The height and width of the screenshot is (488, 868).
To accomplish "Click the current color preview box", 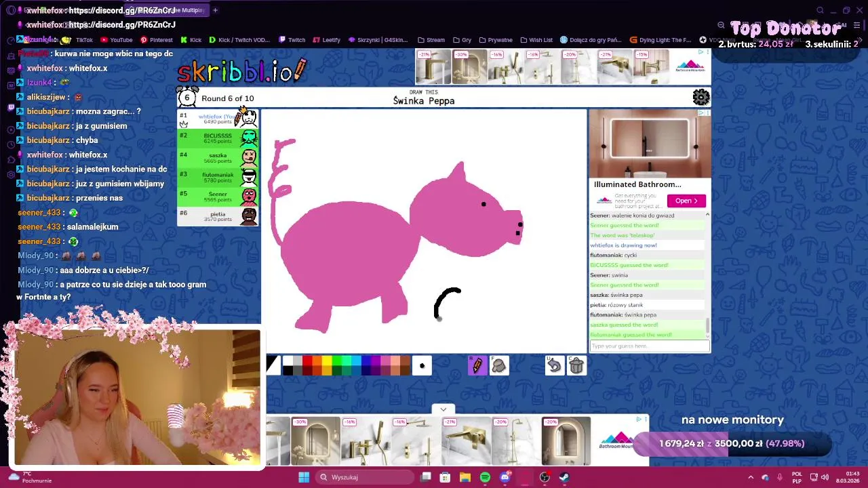I will pos(273,366).
